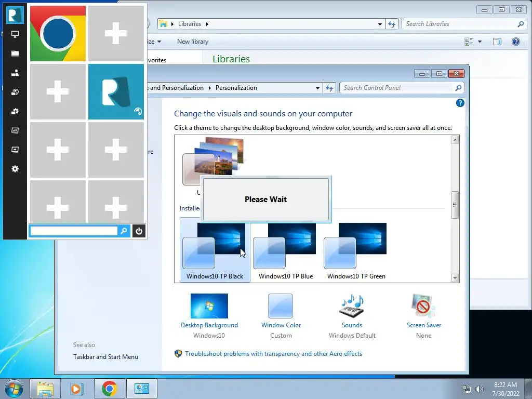
Task: Select the Windows10 TP Blue theme
Action: (286, 250)
